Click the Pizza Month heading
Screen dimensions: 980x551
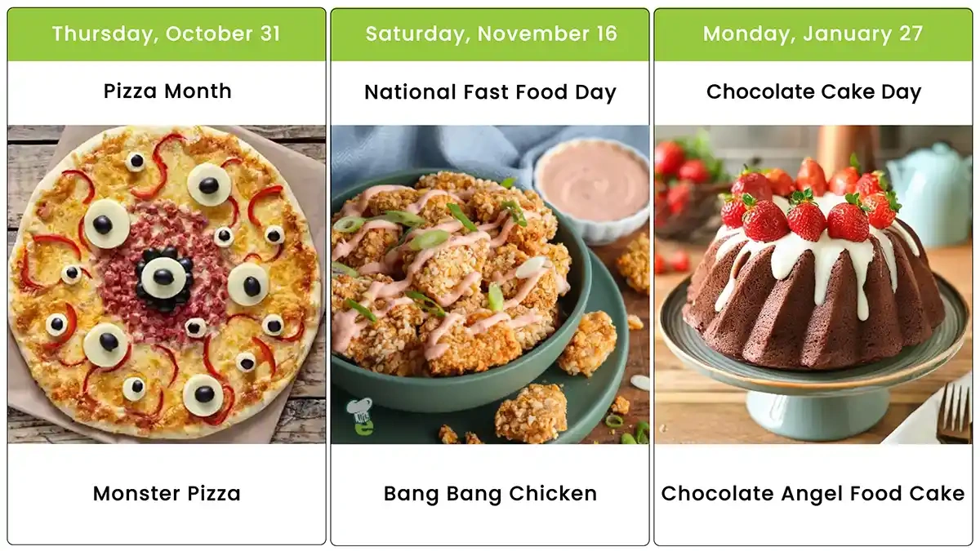pyautogui.click(x=167, y=91)
